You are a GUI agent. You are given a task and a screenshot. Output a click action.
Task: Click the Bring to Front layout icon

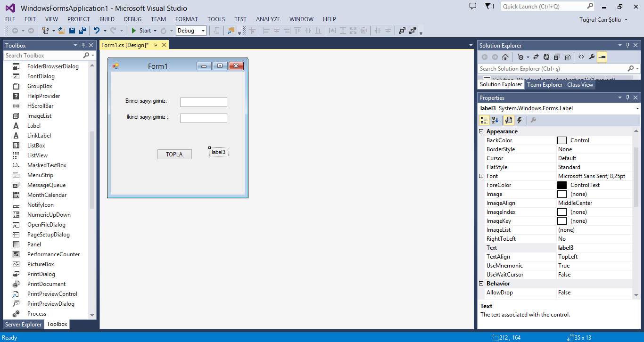(x=402, y=31)
